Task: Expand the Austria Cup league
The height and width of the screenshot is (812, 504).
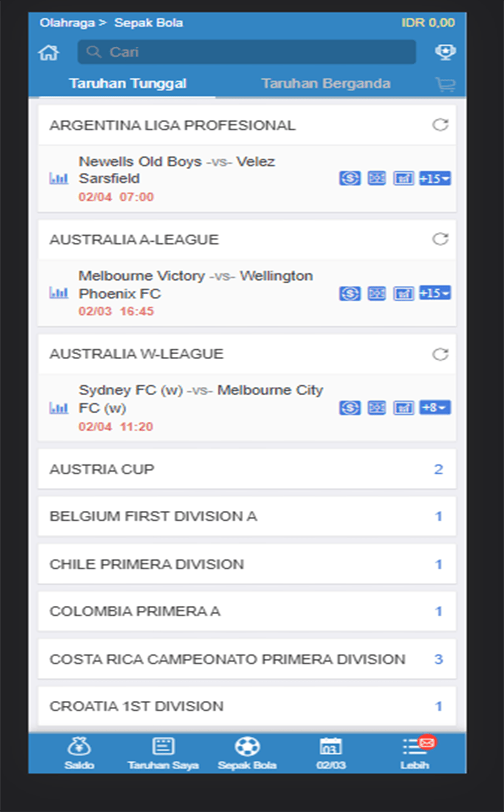Action: pos(247,469)
